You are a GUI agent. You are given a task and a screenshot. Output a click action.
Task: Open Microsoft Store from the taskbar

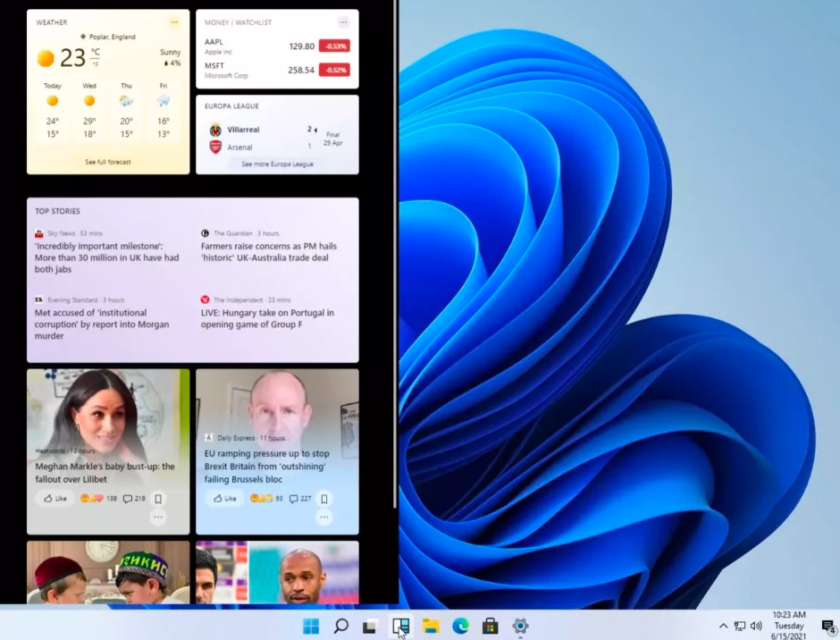click(x=491, y=626)
